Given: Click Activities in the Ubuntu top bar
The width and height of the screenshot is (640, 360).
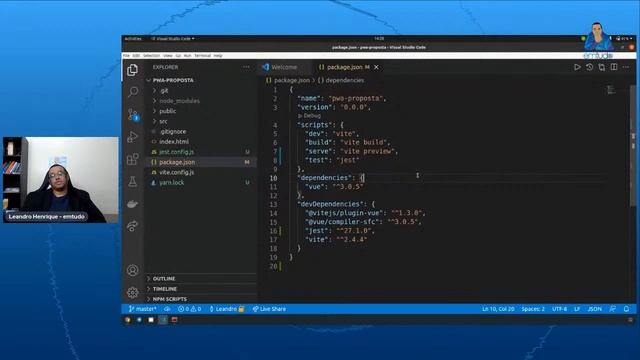Looking at the screenshot, I should pyautogui.click(x=133, y=39).
